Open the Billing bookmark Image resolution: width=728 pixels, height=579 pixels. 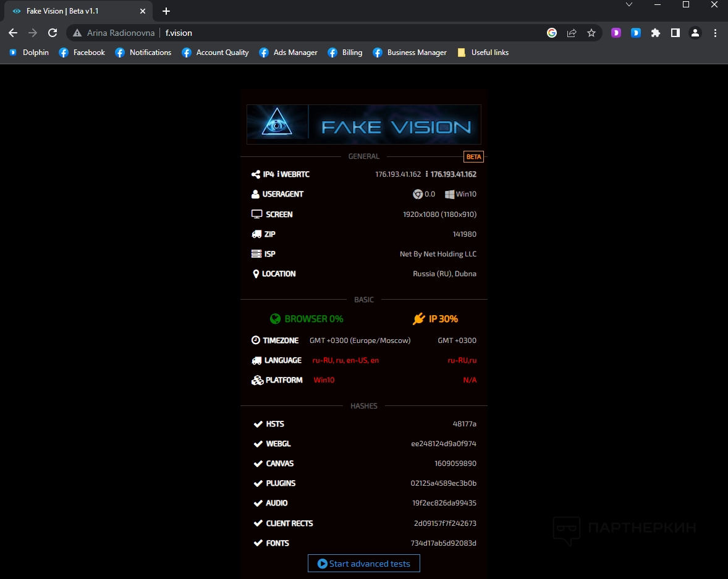(345, 53)
